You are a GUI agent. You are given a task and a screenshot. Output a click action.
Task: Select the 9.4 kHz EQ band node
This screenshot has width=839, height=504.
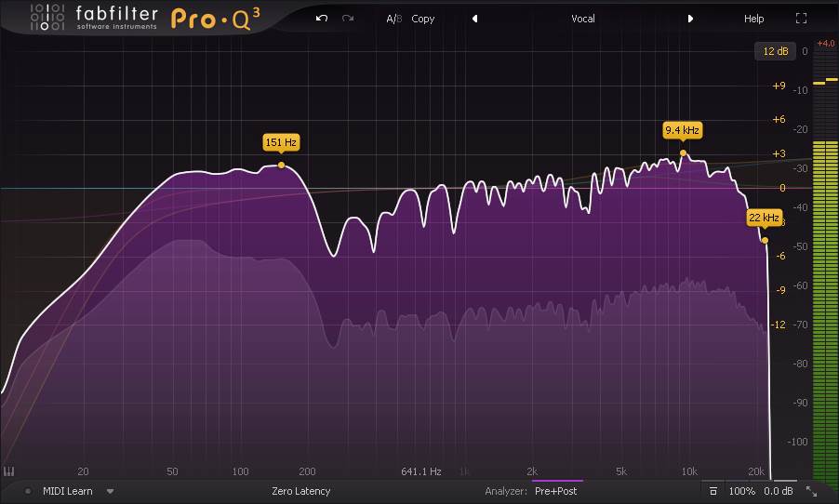tap(683, 153)
